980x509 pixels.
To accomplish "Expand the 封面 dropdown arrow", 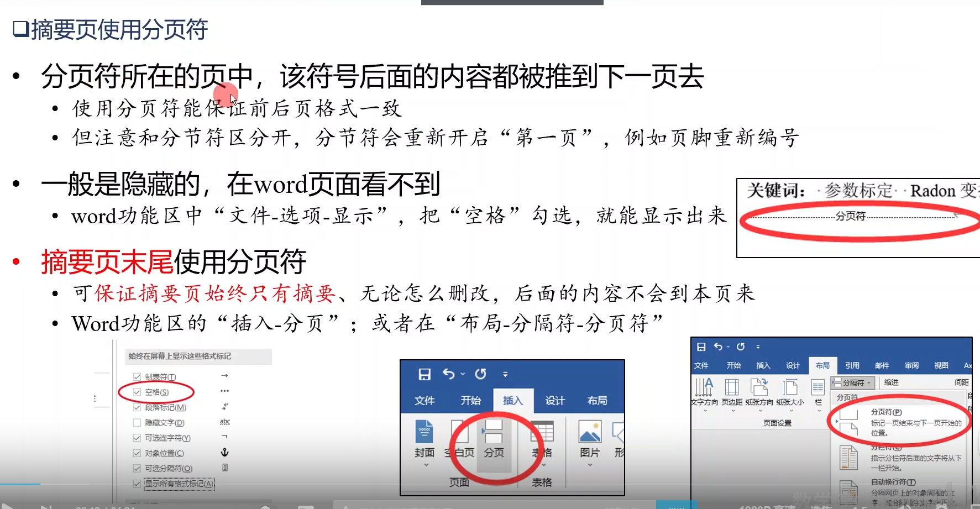I will click(426, 465).
